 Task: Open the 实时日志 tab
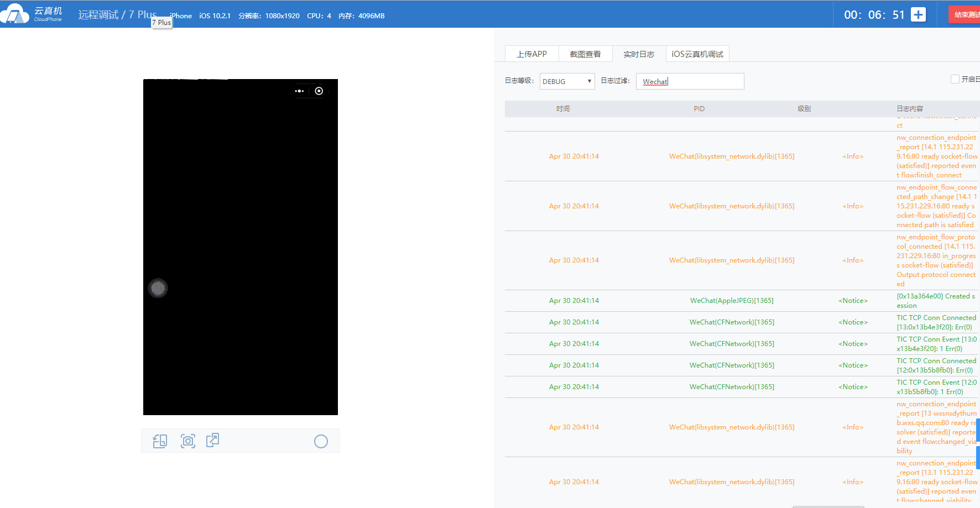639,54
